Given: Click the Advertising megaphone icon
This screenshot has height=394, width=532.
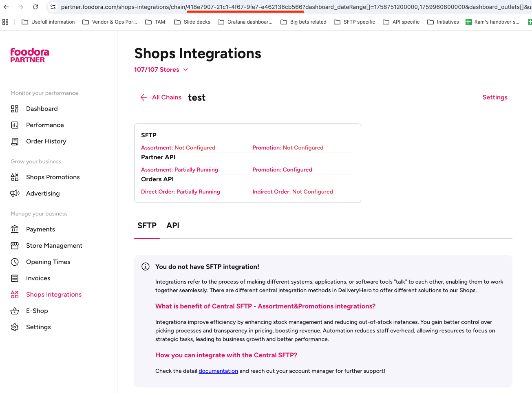Looking at the screenshot, I should (x=15, y=194).
